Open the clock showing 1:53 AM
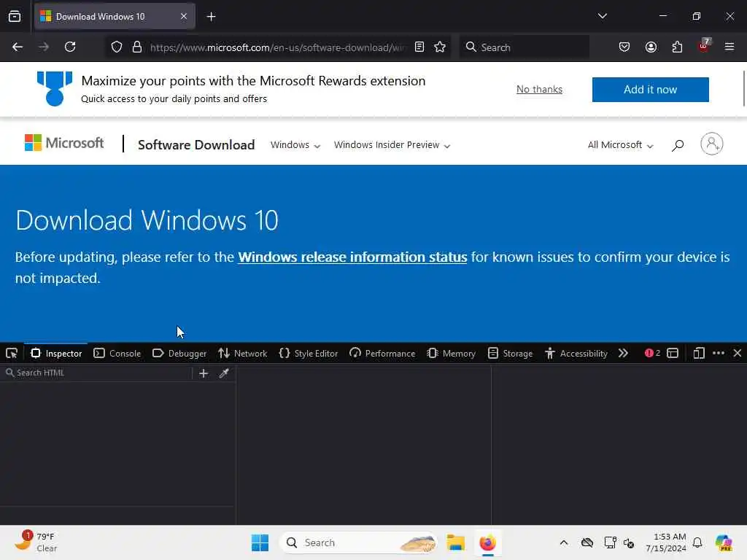Viewport: 747px width, 560px height. click(666, 542)
